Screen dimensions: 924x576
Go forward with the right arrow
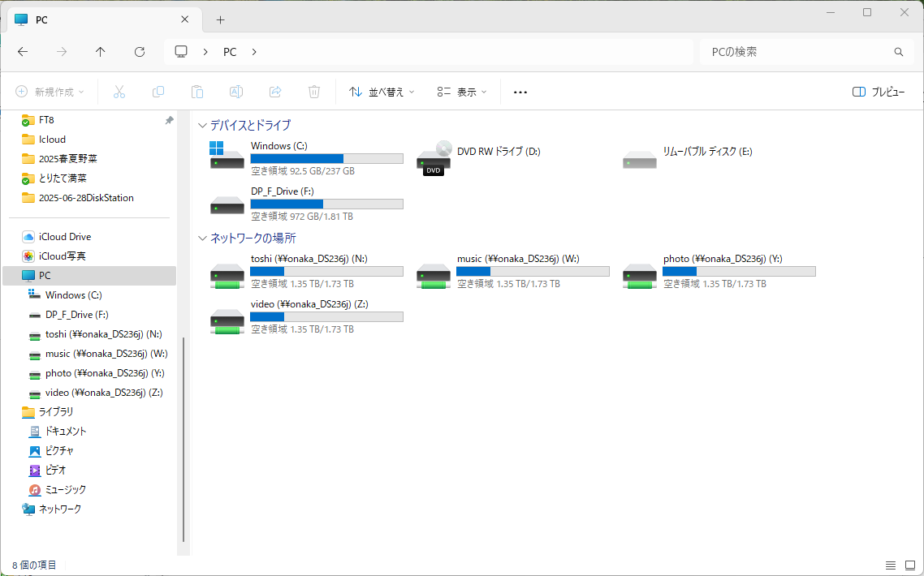point(61,52)
